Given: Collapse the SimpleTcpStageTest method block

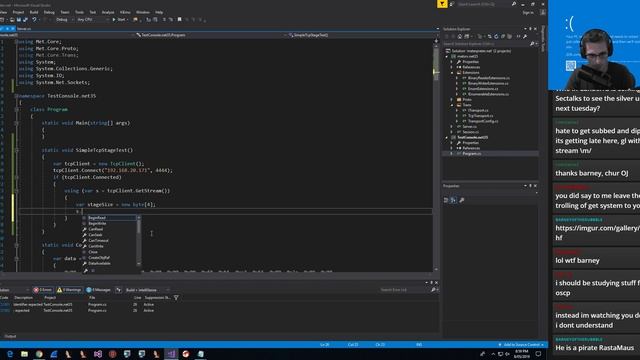Looking at the screenshot, I should pyautogui.click(x=16, y=150).
